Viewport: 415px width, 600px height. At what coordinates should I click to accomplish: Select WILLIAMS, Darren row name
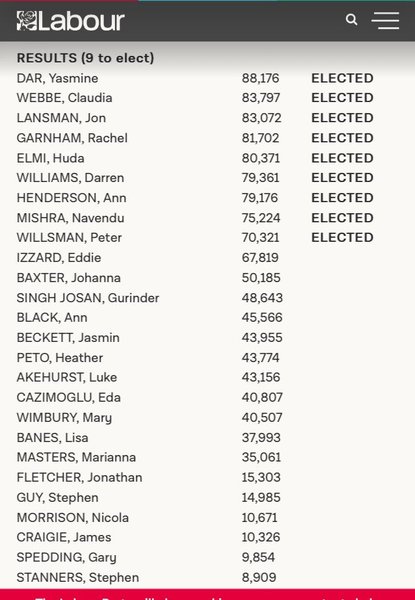[70, 178]
